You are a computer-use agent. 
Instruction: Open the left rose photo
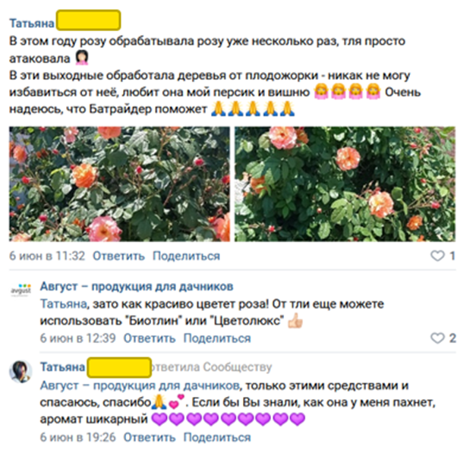click(x=120, y=184)
